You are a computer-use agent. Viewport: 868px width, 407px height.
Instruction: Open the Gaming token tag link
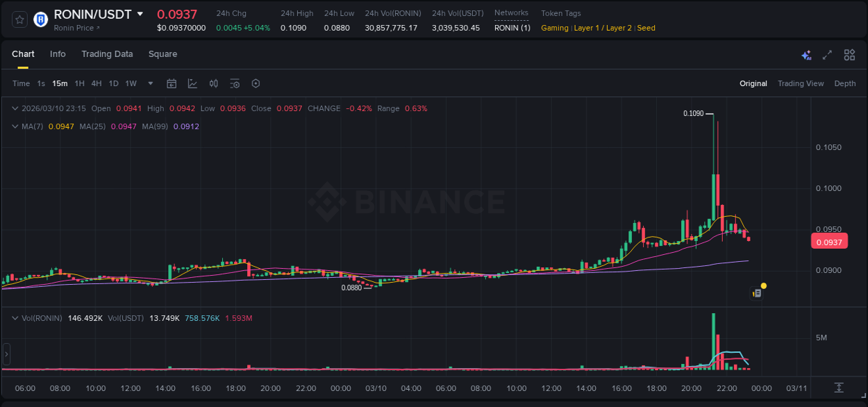(554, 28)
